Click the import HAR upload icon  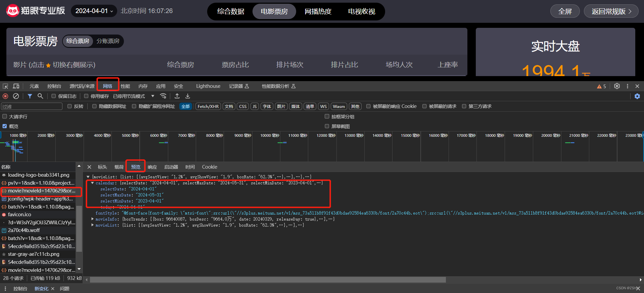click(x=177, y=96)
